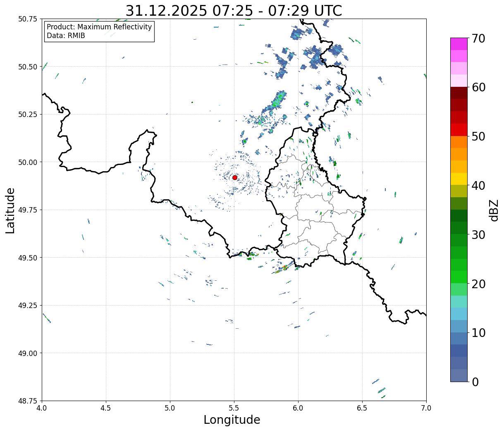Click the 'Latitude' axis label
This screenshot has height=430, width=504.
point(10,210)
